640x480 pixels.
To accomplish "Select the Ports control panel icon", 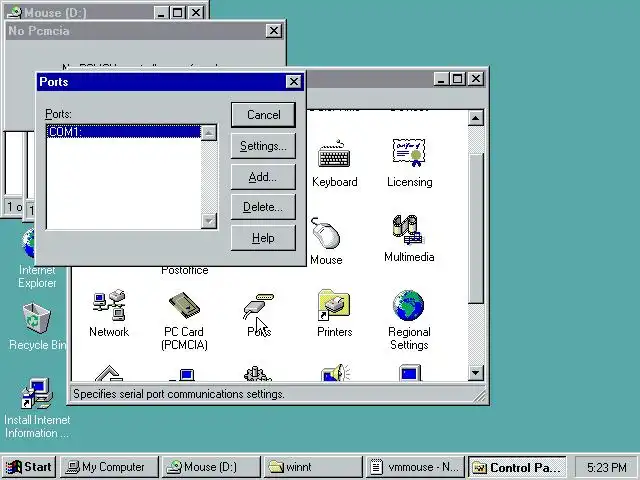I will click(x=259, y=306).
